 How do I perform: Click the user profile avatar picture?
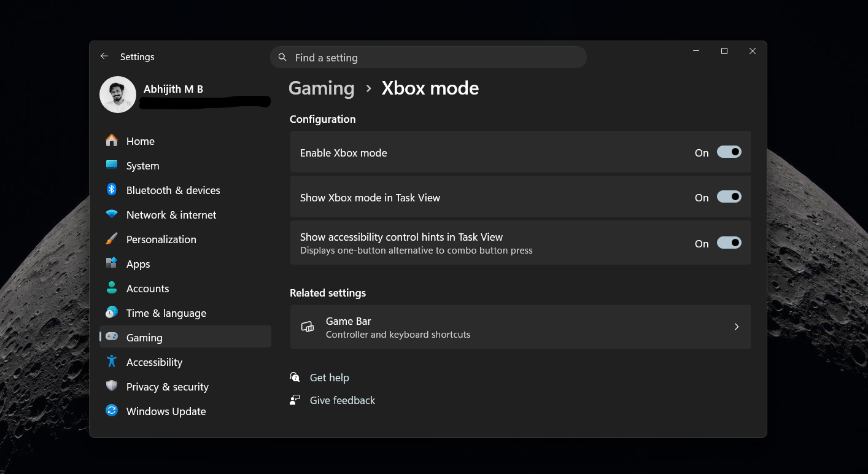118,95
